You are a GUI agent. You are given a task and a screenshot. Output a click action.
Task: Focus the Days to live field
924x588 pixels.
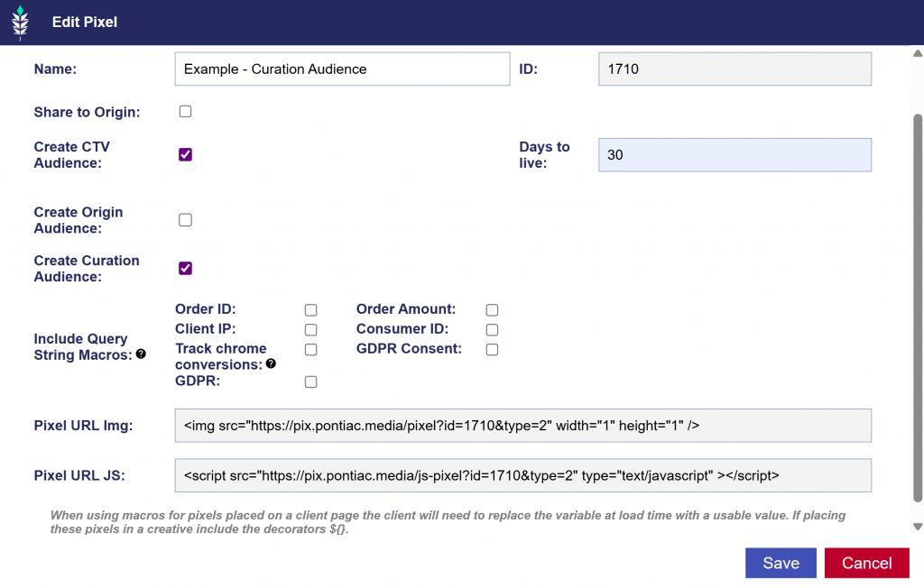735,155
